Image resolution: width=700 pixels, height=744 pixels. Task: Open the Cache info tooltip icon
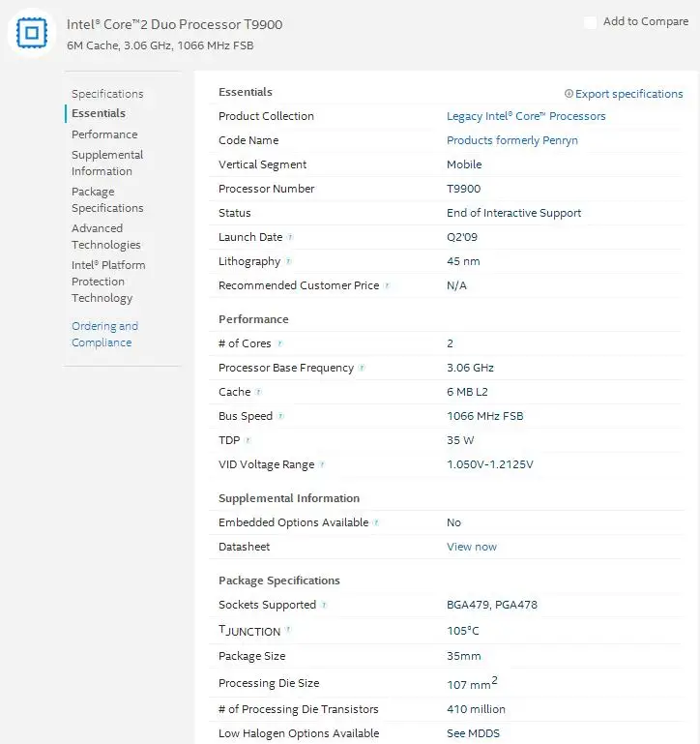(258, 392)
